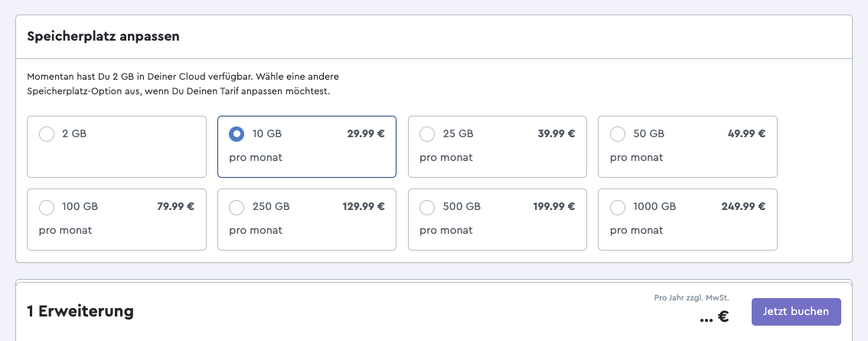
Task: Click the 129.99 € price label
Action: coord(364,207)
